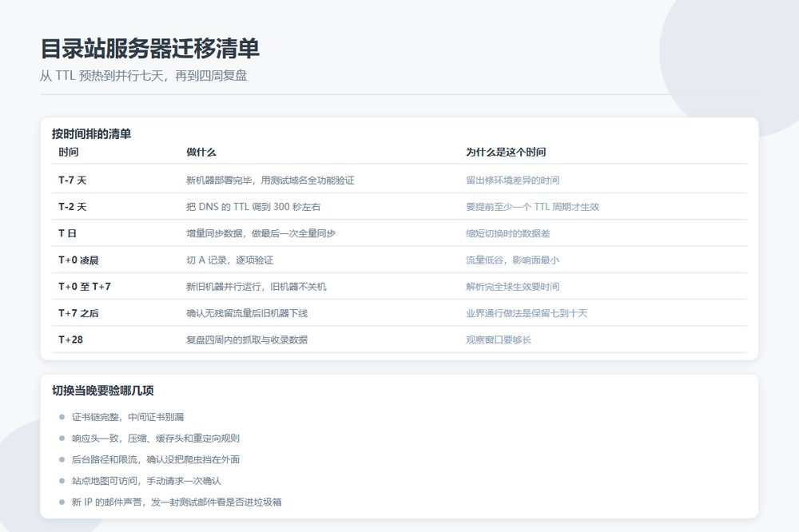Click the title 目录站服务器迁移清单
The width and height of the screenshot is (799, 532).
[150, 49]
